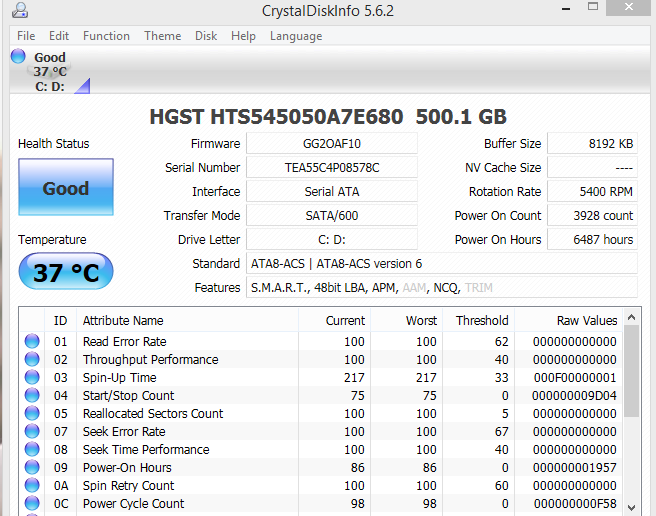Click the Good health status button

pos(66,187)
